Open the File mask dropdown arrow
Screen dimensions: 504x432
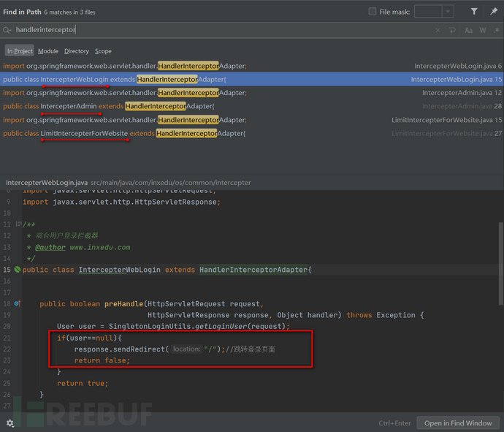(x=447, y=12)
